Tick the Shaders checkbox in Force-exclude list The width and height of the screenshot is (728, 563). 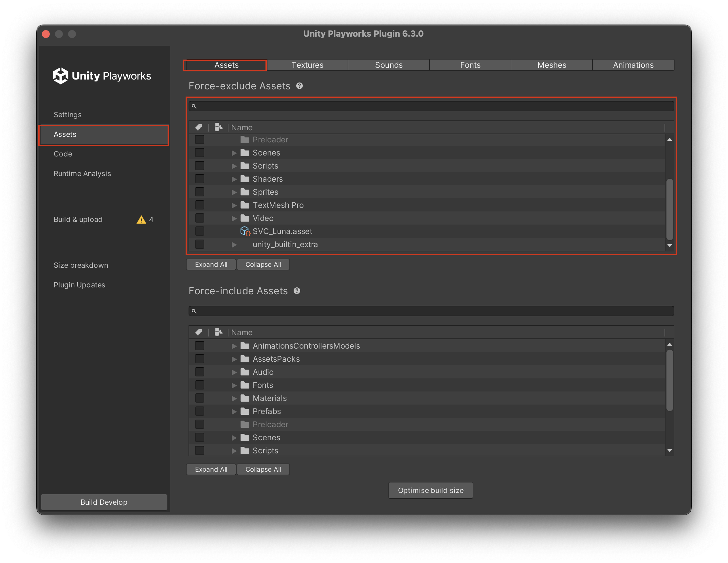[200, 179]
